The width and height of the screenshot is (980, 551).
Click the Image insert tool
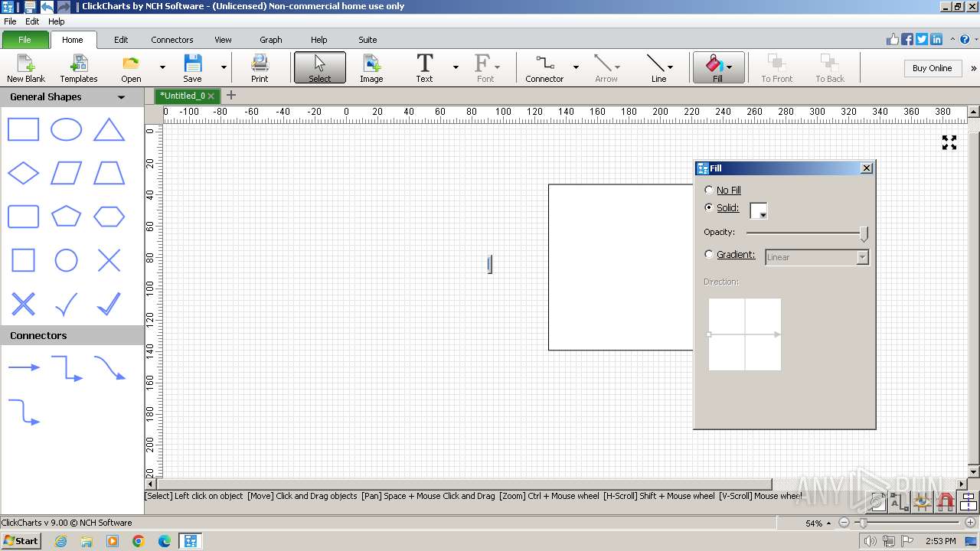pos(371,68)
